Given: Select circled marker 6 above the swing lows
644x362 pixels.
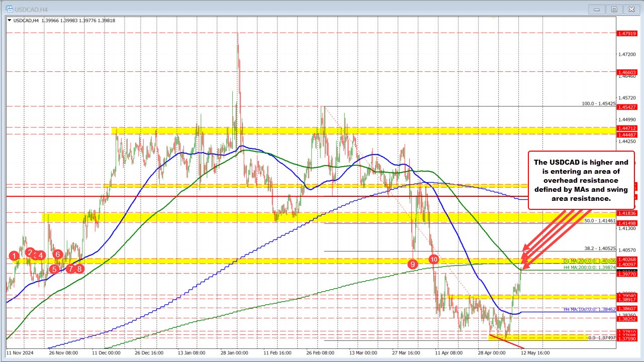Looking at the screenshot, I should tap(57, 255).
